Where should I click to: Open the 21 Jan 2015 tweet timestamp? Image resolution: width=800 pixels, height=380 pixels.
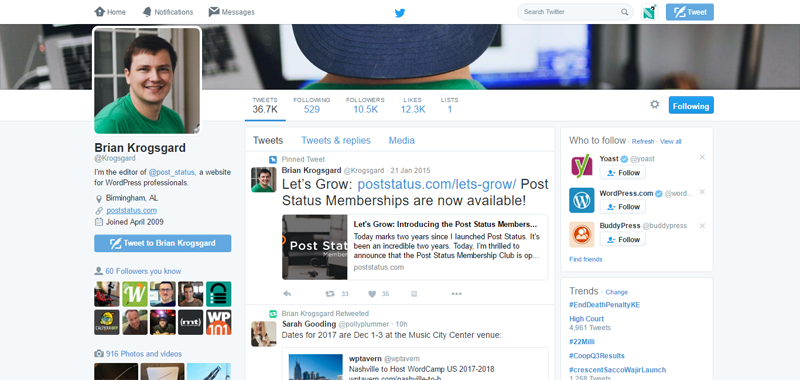point(411,170)
